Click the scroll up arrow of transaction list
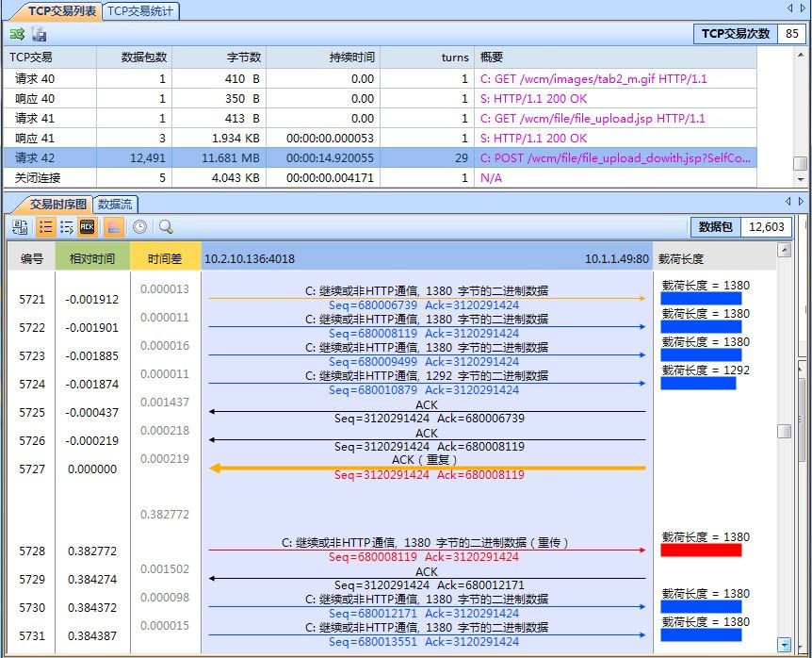This screenshot has width=812, height=658. (800, 53)
